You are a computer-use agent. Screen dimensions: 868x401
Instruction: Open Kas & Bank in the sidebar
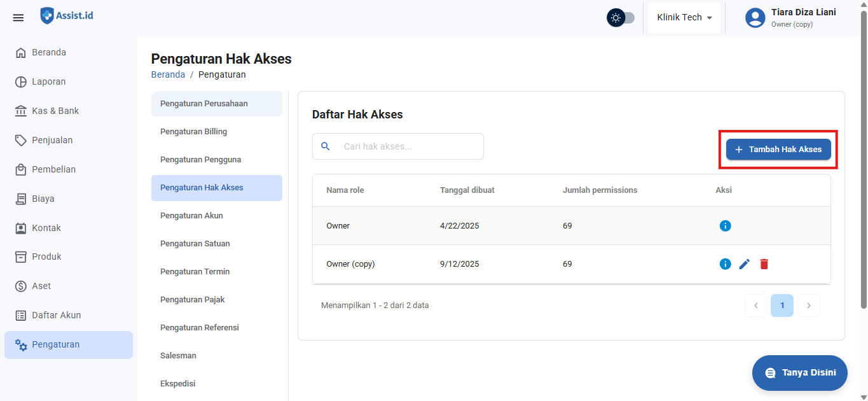(55, 111)
